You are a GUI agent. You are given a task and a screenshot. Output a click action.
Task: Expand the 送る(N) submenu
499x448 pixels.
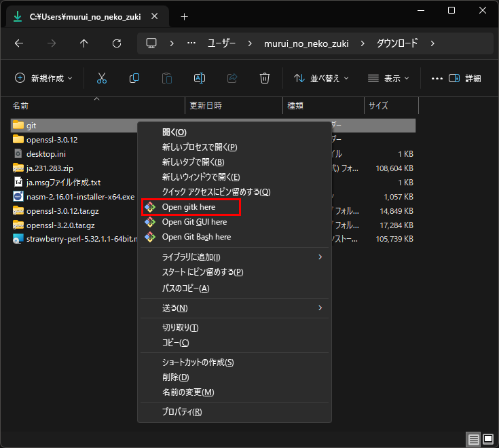(x=234, y=308)
